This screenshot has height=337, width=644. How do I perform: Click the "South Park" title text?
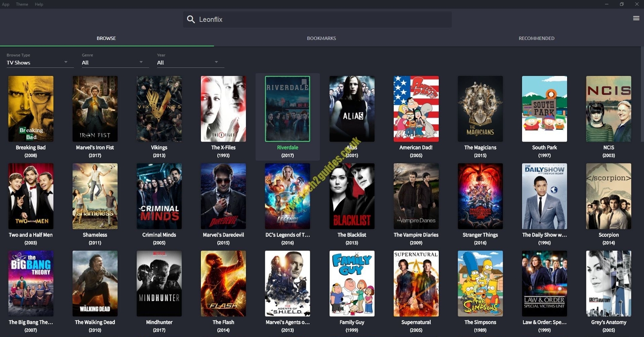click(x=544, y=148)
